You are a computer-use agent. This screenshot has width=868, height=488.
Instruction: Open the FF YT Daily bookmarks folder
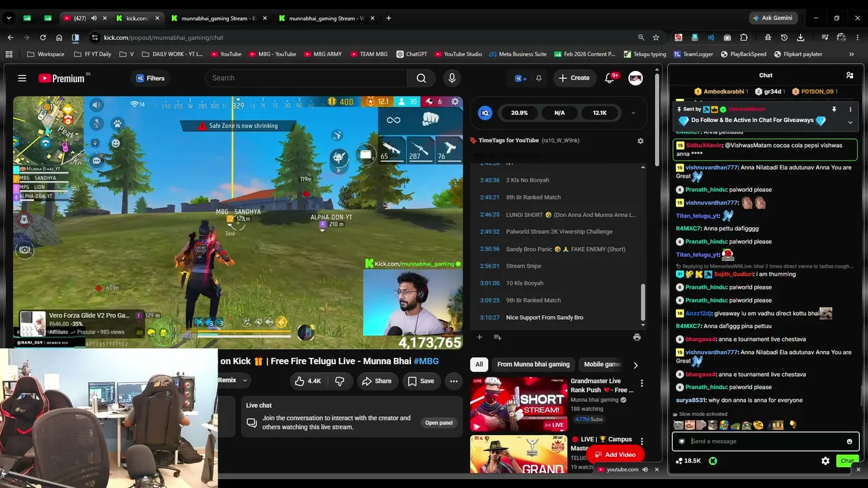92,54
